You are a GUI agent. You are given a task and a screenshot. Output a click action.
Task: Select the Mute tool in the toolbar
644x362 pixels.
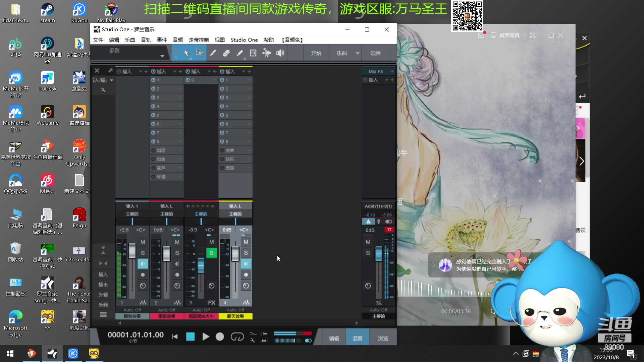tap(253, 53)
